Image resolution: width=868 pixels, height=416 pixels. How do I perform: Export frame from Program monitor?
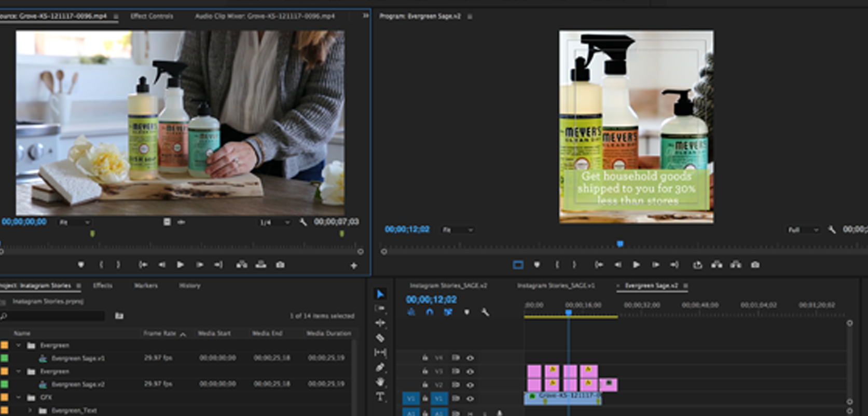point(755,265)
